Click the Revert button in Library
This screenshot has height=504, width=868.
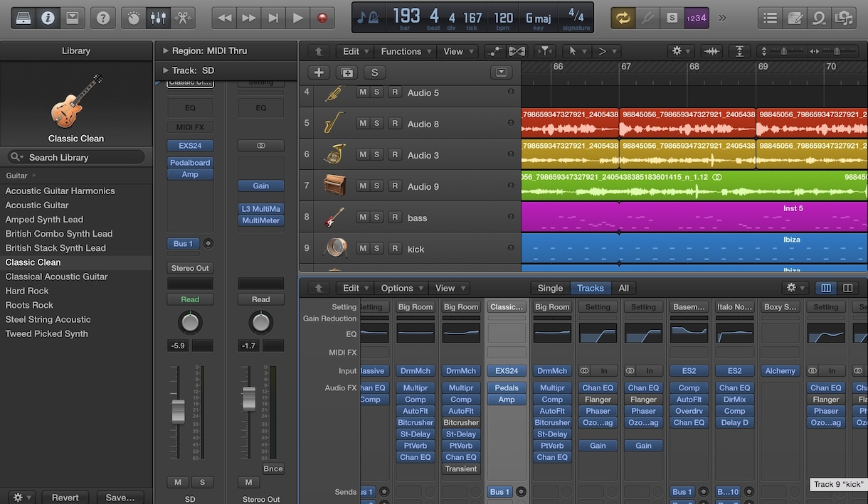65,498
